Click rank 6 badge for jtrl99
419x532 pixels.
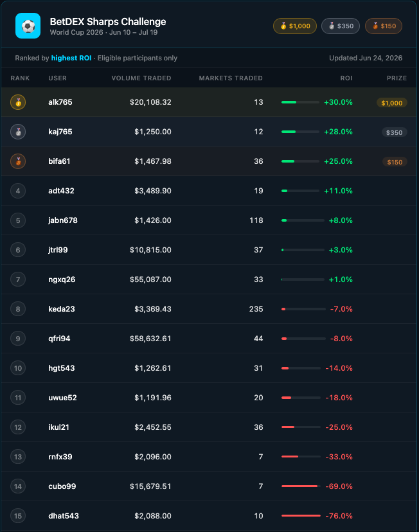tap(18, 250)
